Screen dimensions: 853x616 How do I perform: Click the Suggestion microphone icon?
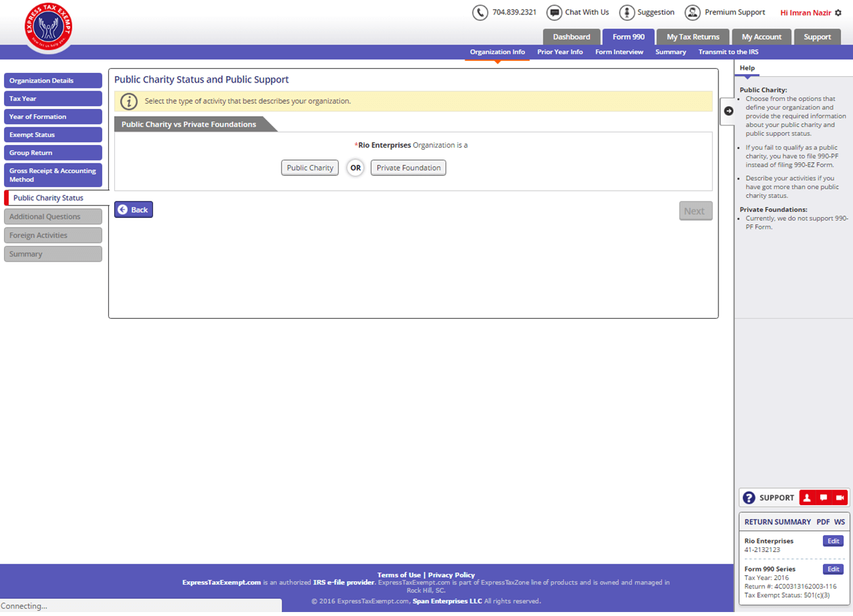pos(627,12)
